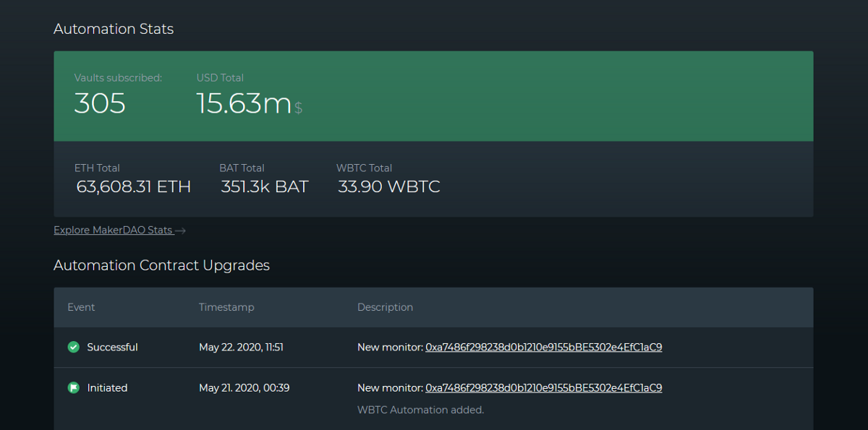Click the Description column header
Image resolution: width=868 pixels, height=430 pixels.
pyautogui.click(x=385, y=307)
